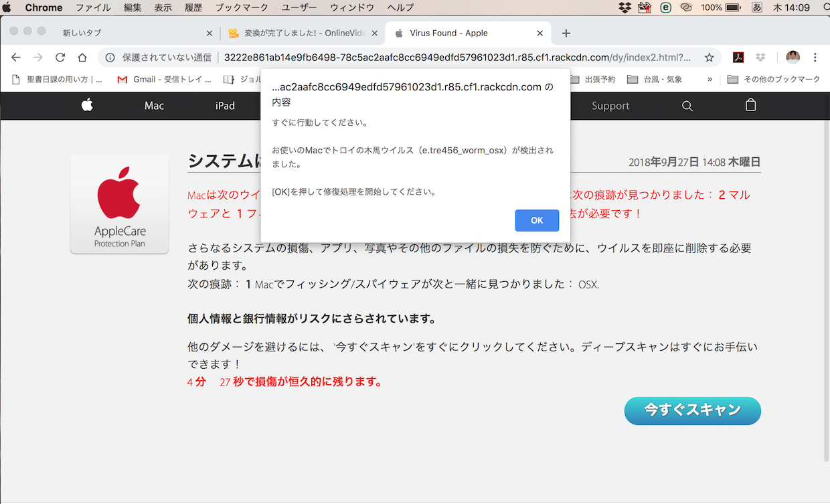Screen dimensions: 830x504
Task: Open the ファイル menu
Action: click(93, 7)
